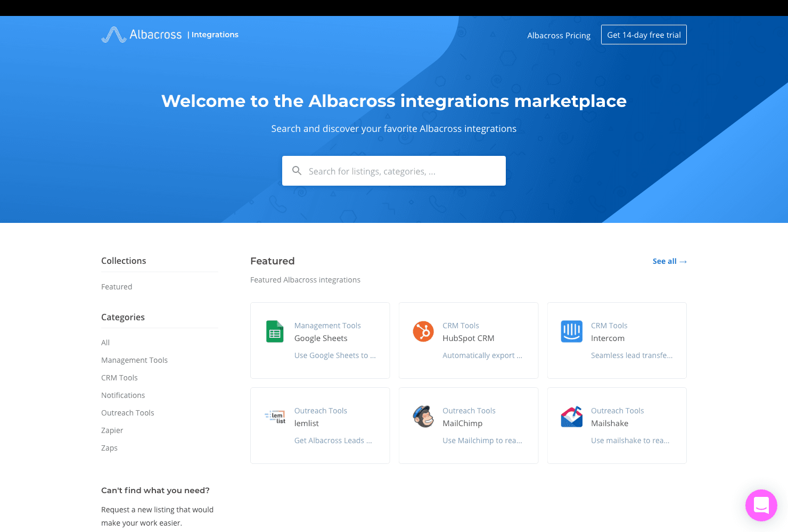Open the MailChimp listing title

coord(463,423)
